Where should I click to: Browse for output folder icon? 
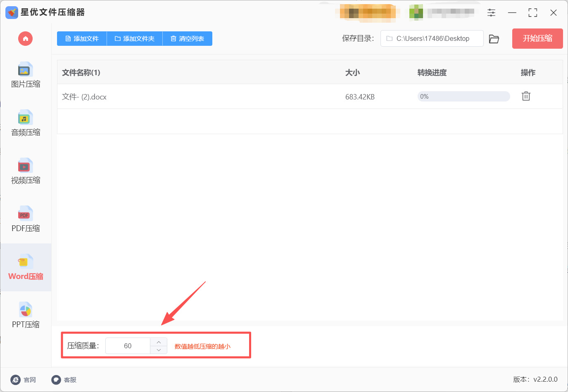pyautogui.click(x=494, y=39)
